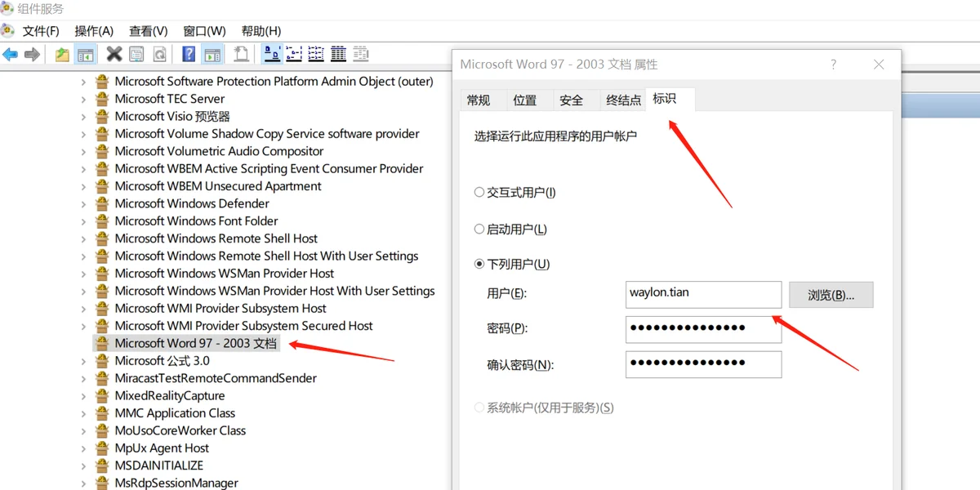Open Help via the blue question-mark icon

tap(189, 55)
